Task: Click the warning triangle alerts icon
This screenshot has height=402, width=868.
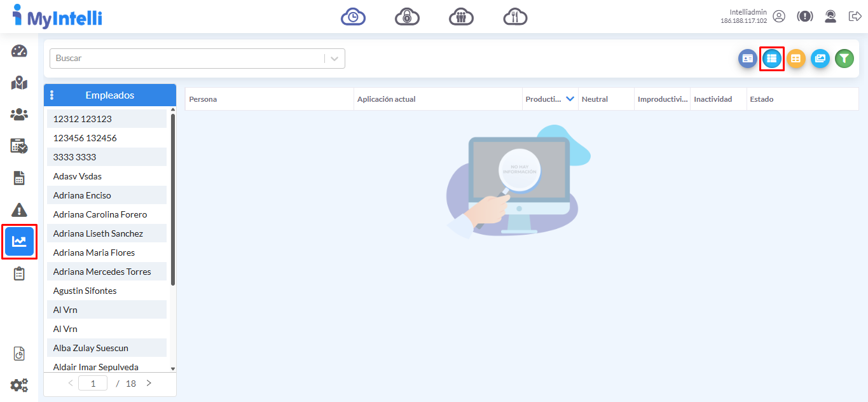Action: coord(19,209)
